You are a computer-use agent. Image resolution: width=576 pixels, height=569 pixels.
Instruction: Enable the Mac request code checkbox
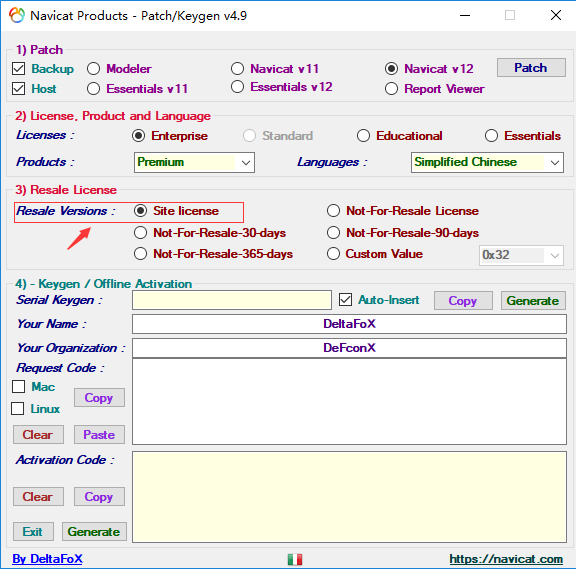[18, 386]
